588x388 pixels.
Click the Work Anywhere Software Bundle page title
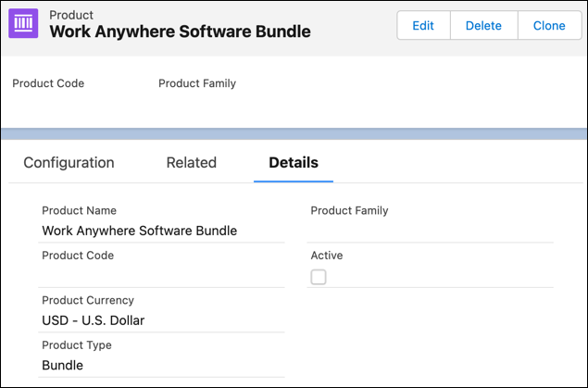[x=180, y=31]
